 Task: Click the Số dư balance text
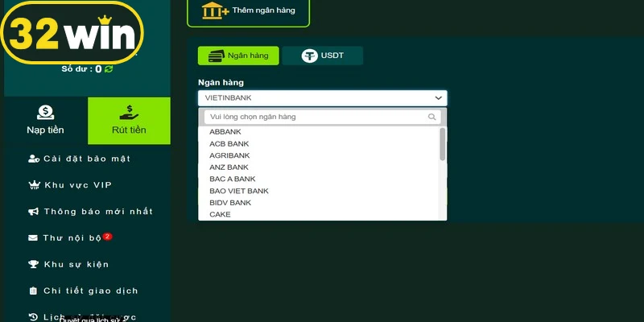coord(81,69)
